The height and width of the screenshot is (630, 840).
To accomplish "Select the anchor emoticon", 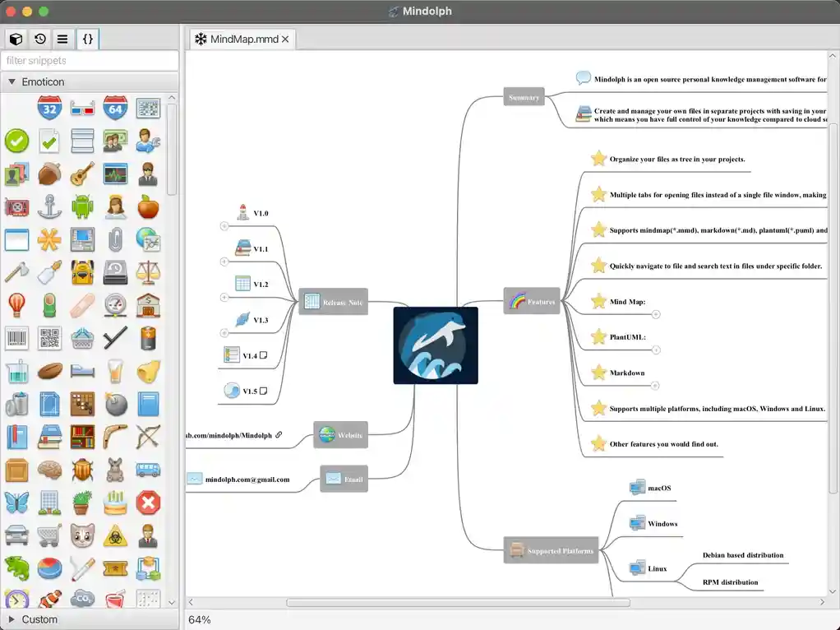I will point(49,206).
